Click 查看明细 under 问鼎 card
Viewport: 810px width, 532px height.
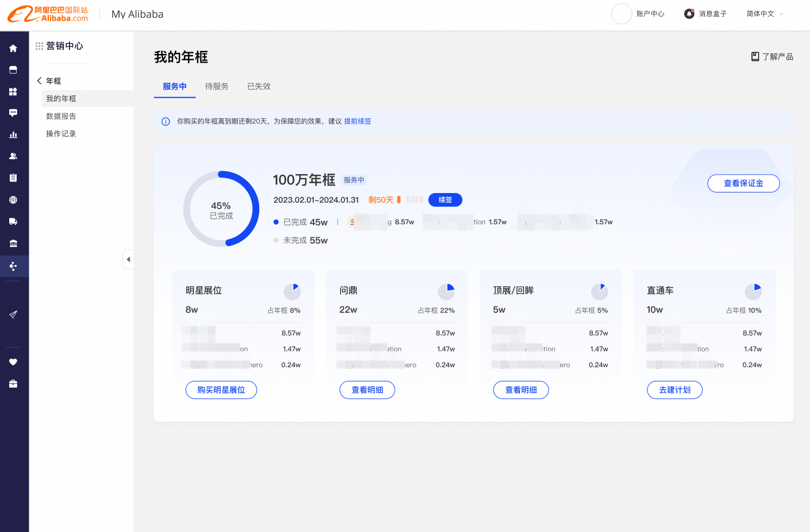tap(367, 390)
